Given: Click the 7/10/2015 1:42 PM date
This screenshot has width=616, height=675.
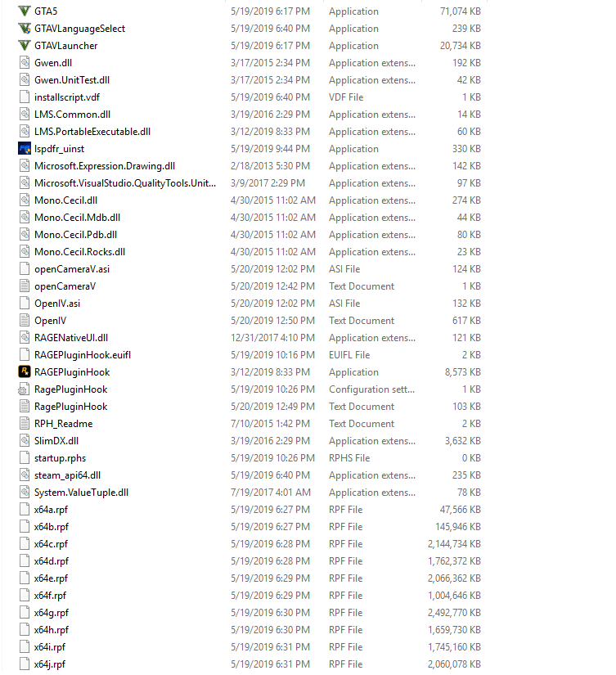Looking at the screenshot, I should pyautogui.click(x=270, y=424).
